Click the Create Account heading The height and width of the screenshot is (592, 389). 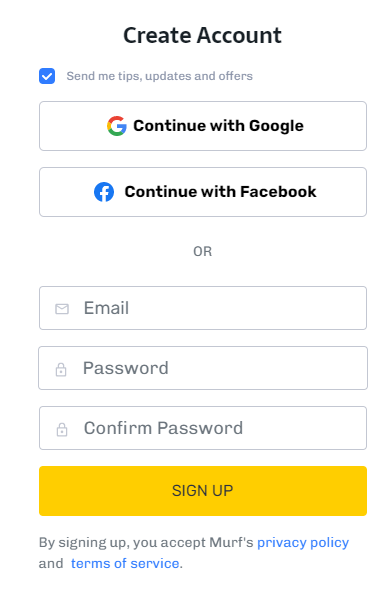click(202, 35)
